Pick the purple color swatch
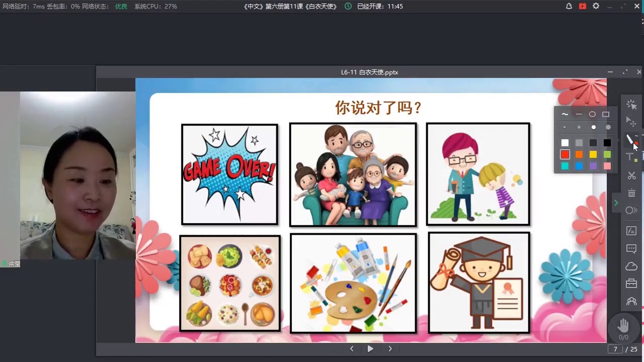 click(x=593, y=166)
